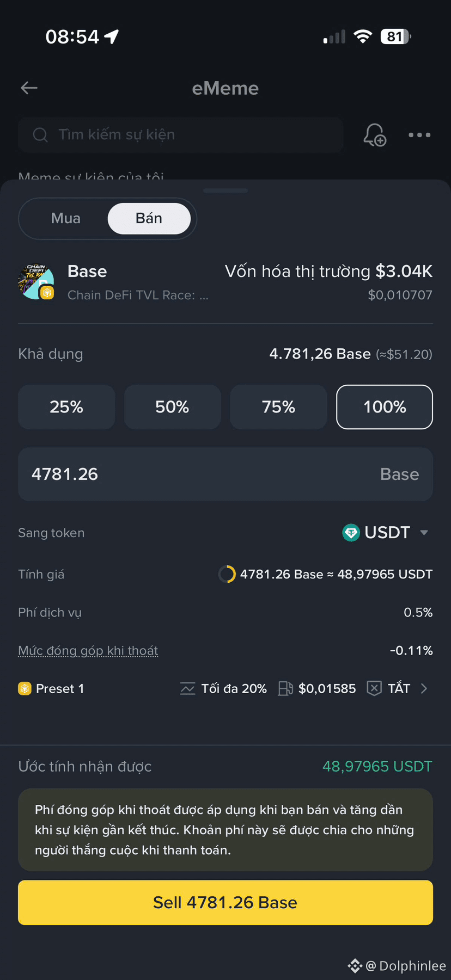The width and height of the screenshot is (451, 980).
Task: Open the three-dots more menu
Action: tap(419, 134)
